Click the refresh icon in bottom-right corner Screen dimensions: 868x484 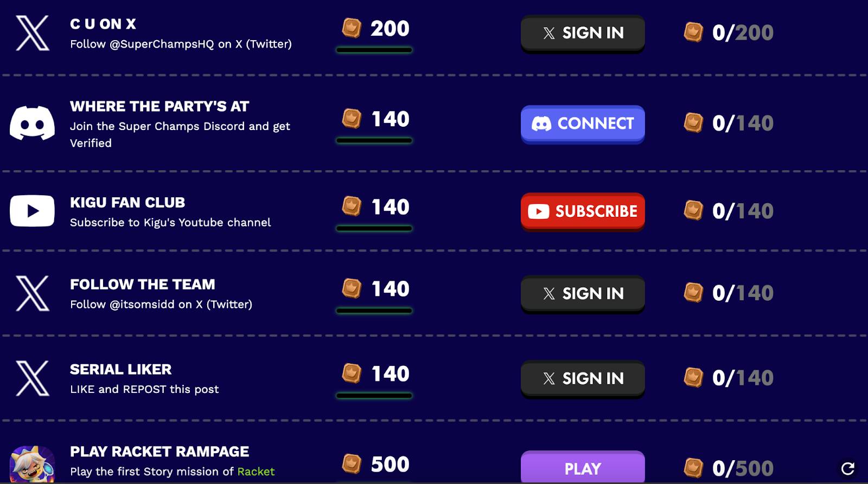click(848, 468)
